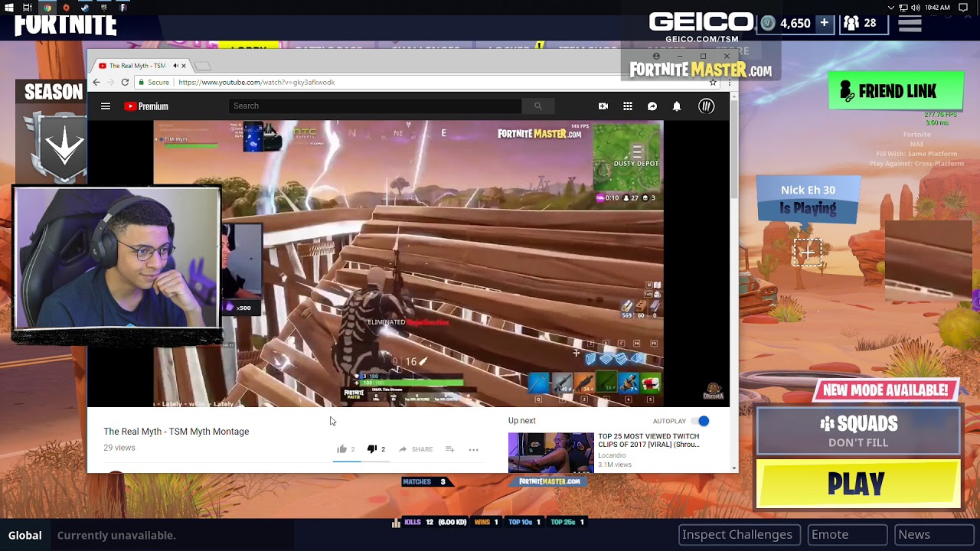Go back in the Chrome browser
980x551 pixels.
pyautogui.click(x=96, y=82)
